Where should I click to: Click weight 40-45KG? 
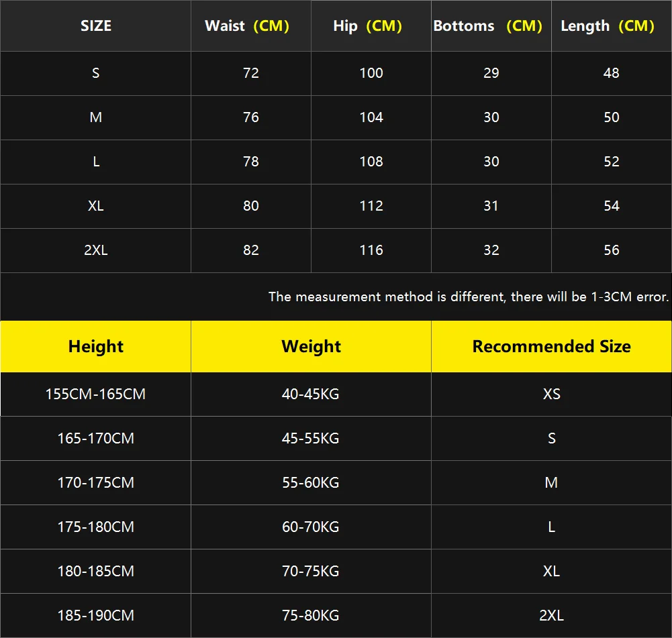(x=311, y=394)
